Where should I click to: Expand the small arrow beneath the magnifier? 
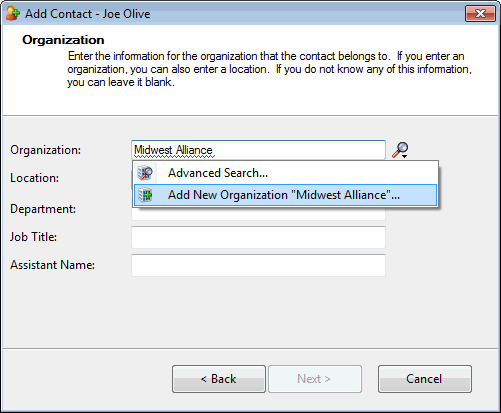(404, 156)
